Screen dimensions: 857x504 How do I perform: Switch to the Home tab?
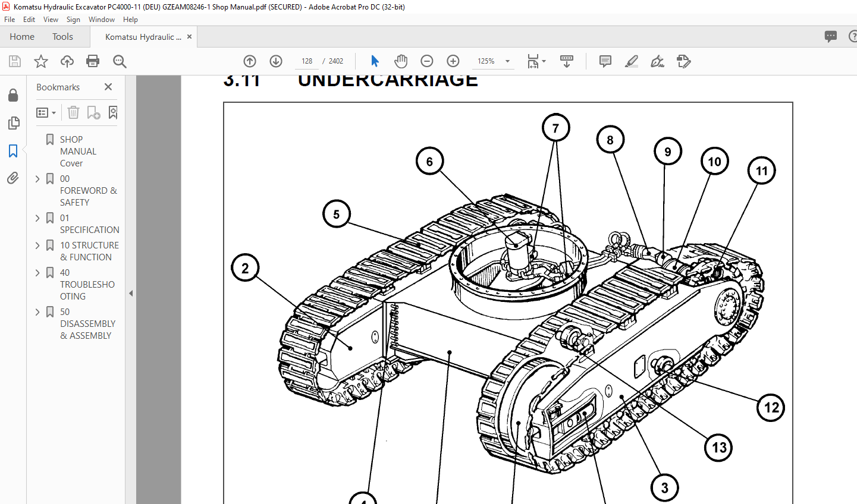(22, 37)
